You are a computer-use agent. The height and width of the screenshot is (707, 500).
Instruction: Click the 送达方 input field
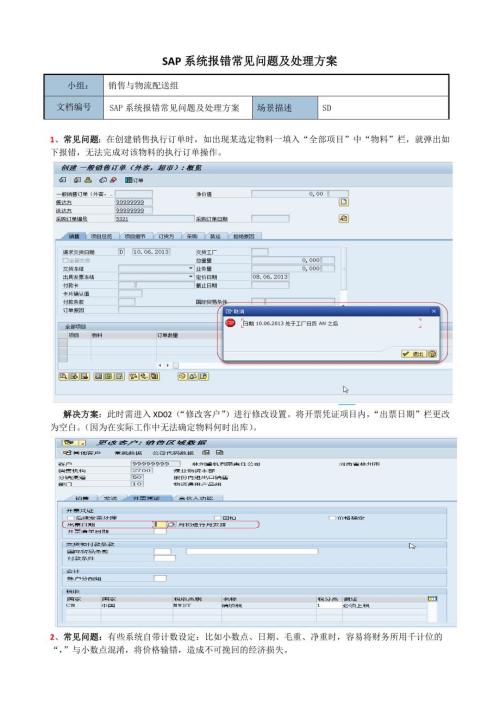tap(133, 211)
